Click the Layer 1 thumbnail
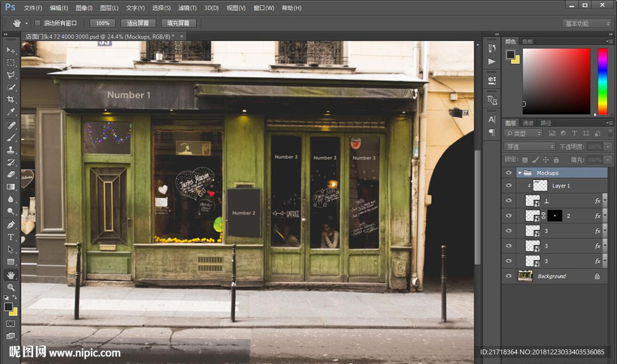The height and width of the screenshot is (364, 617). (x=540, y=186)
